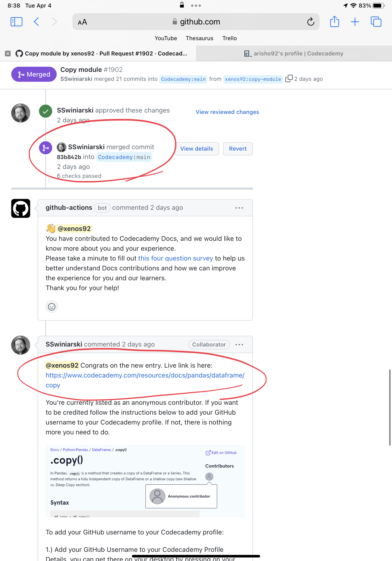Navigate back to the previous page
This screenshot has height=561, width=392.
pyautogui.click(x=36, y=22)
